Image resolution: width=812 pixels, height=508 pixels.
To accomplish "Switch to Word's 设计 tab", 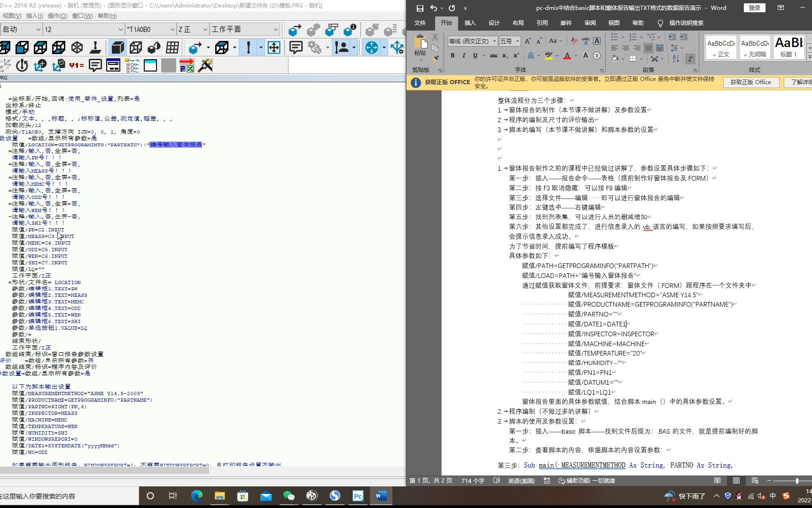I will [x=494, y=23].
